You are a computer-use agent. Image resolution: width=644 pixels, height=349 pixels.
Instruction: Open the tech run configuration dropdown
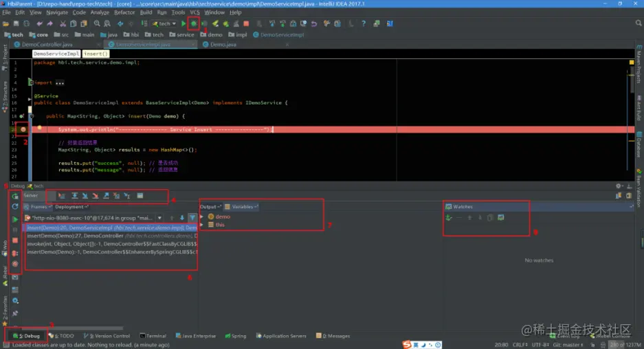pos(164,24)
